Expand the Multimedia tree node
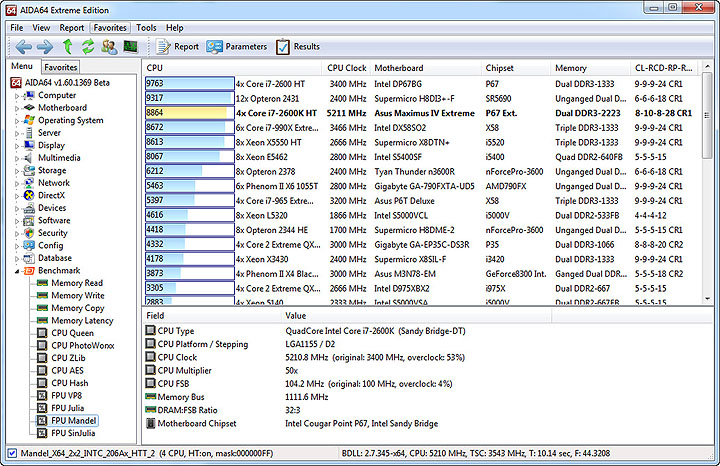 pyautogui.click(x=17, y=158)
